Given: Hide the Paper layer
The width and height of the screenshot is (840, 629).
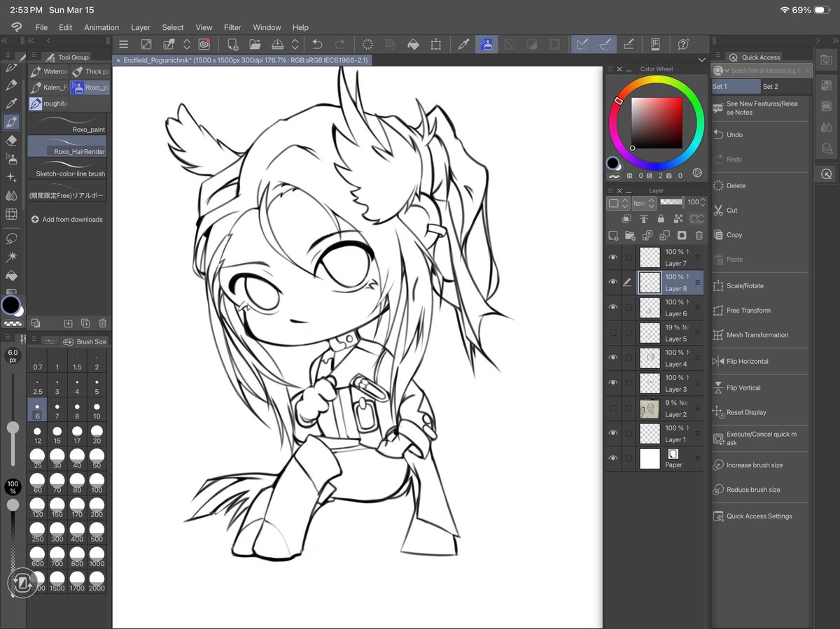Looking at the screenshot, I should tap(613, 459).
